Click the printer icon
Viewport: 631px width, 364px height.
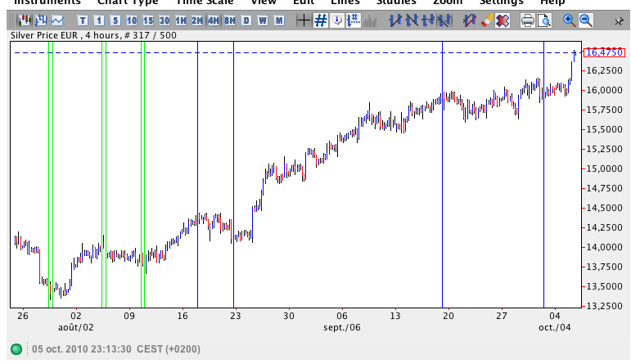point(528,20)
